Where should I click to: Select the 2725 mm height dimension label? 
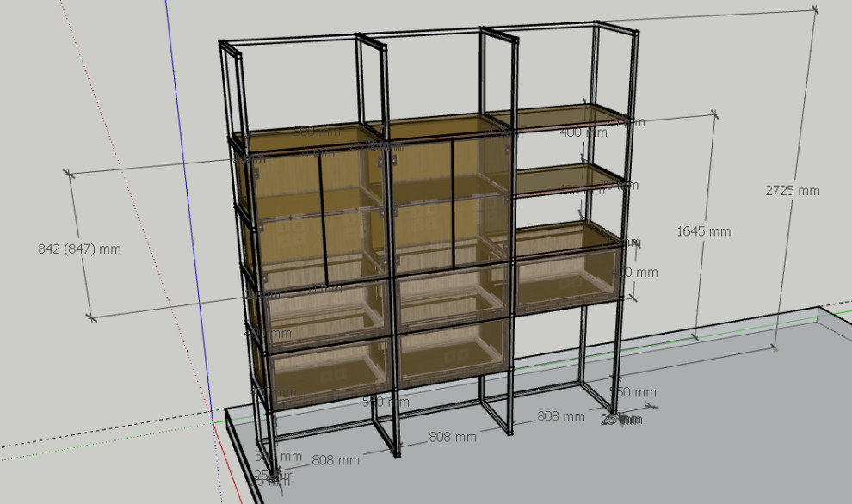click(792, 191)
